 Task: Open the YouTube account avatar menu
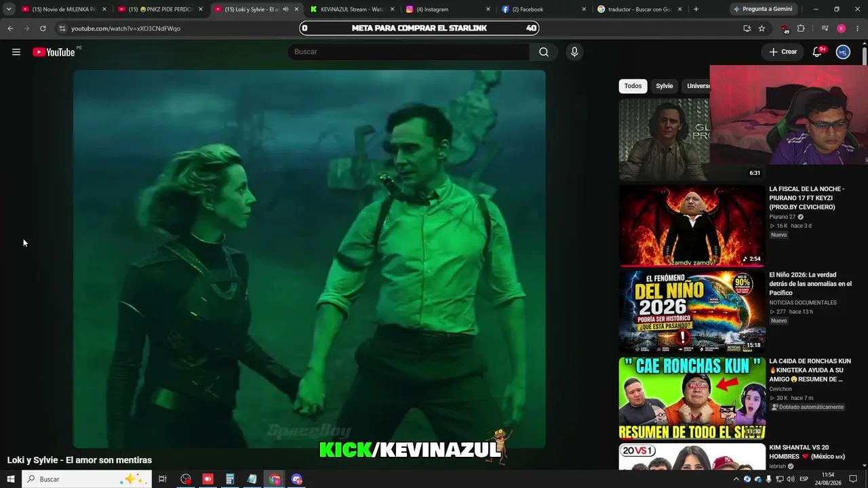[843, 52]
